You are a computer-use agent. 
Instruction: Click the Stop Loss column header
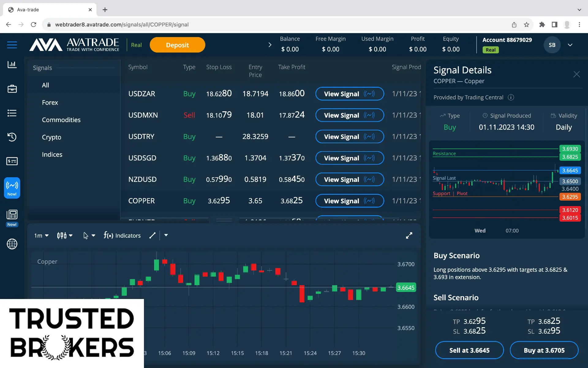point(219,67)
